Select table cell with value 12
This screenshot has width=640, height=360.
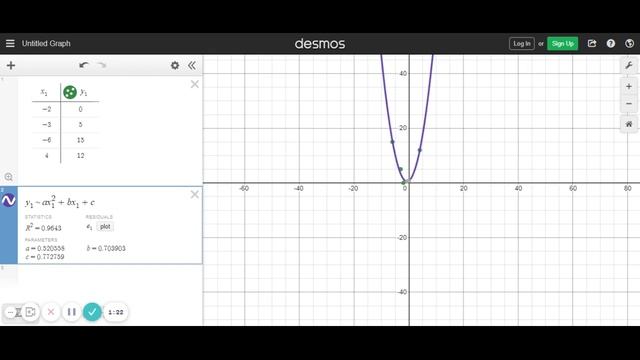point(80,156)
